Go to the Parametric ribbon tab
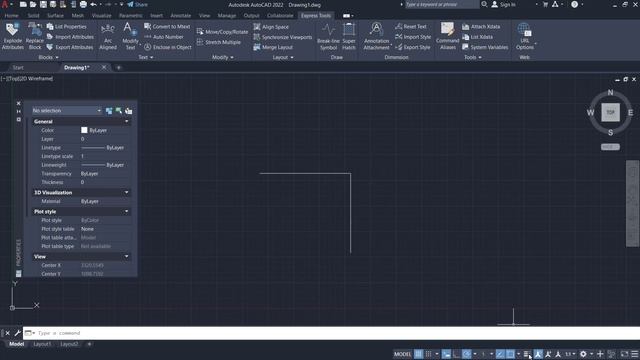Screen dimensions: 640x360 click(131, 16)
